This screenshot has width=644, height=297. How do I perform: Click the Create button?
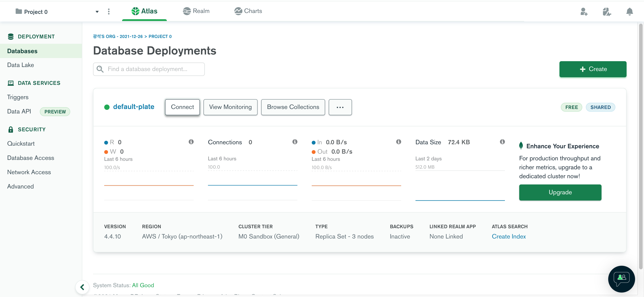pos(593,69)
